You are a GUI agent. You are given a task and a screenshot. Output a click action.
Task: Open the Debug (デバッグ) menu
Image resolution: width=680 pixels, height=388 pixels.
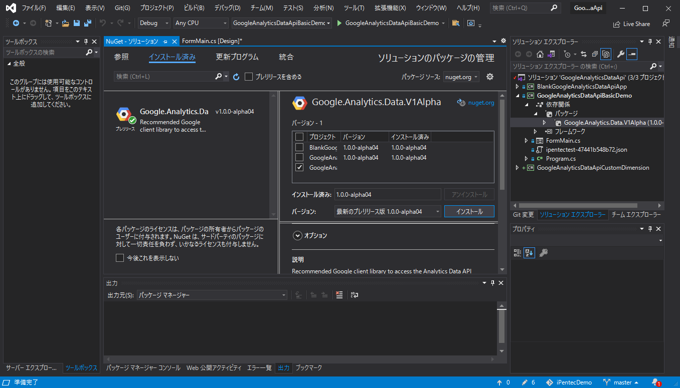point(227,8)
